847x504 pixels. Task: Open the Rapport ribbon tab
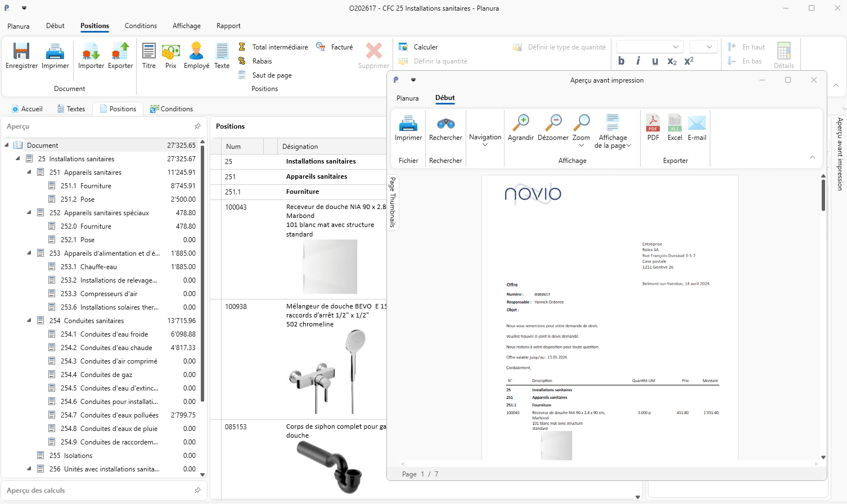point(228,26)
